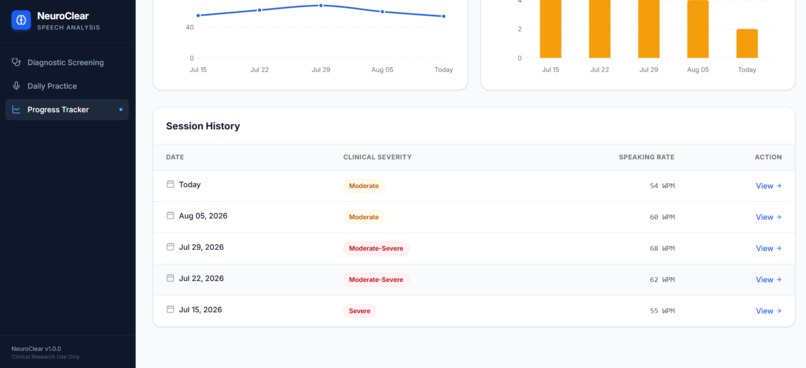View the Jul 29, 2026 session
The height and width of the screenshot is (368, 806).
768,248
